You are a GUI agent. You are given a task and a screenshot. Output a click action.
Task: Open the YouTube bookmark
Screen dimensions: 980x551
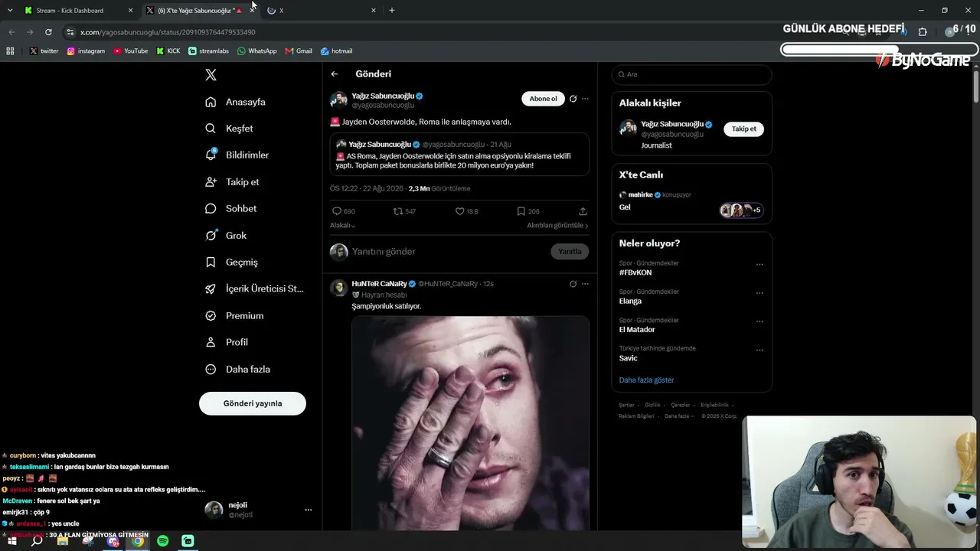click(131, 51)
